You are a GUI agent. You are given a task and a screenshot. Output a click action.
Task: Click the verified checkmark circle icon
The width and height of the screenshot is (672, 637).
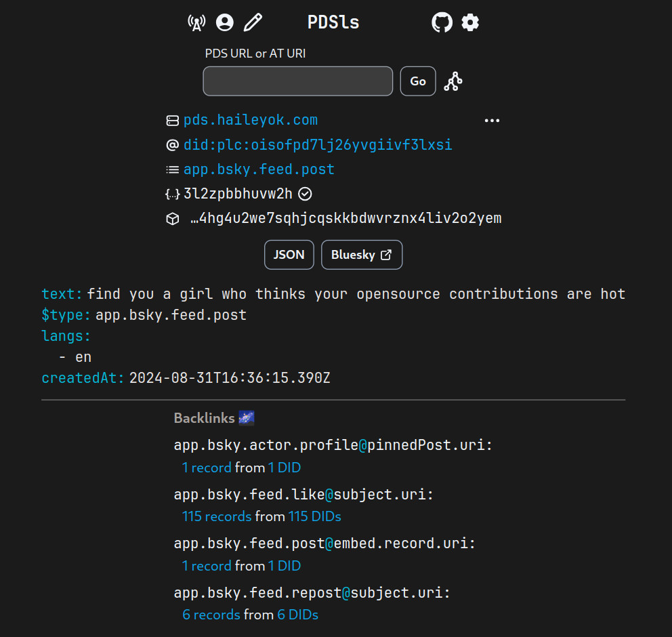point(305,194)
